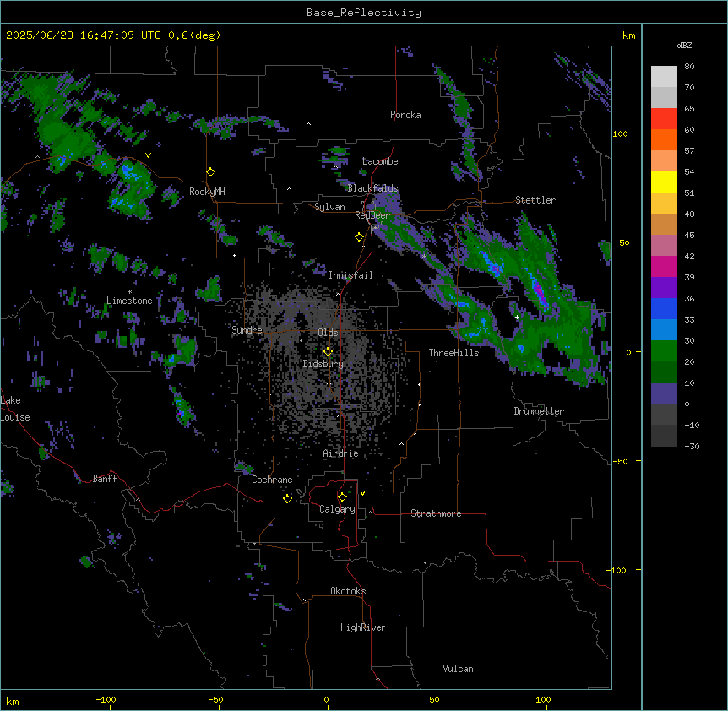Click the Base_Reflectivity title text
The width and height of the screenshot is (728, 711).
364,13
